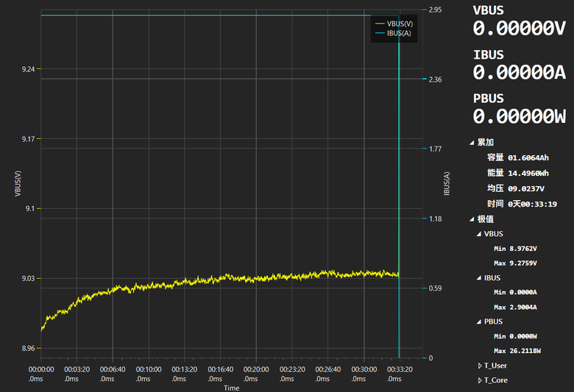The image size is (574, 392).
Task: Click the 00:26:40 time axis label
Action: coord(328,374)
